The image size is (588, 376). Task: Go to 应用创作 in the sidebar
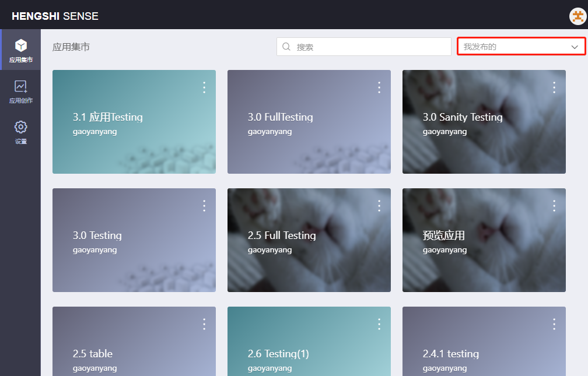(20, 91)
